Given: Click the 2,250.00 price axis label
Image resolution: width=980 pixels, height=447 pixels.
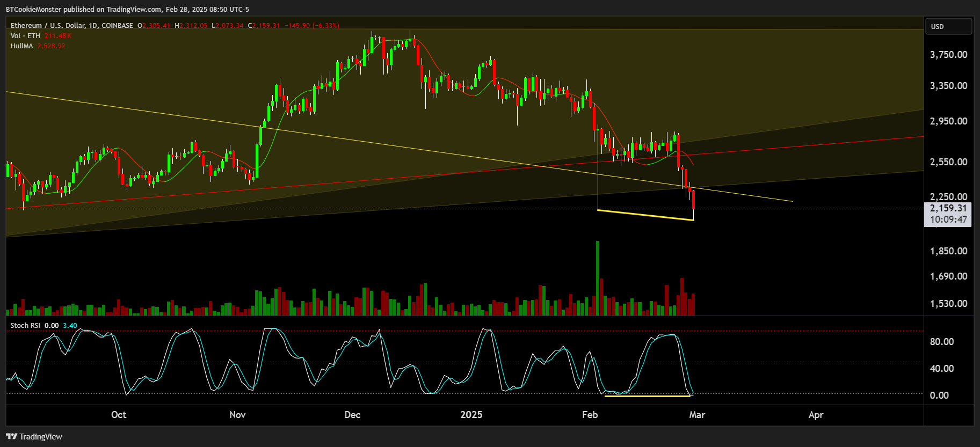Looking at the screenshot, I should coord(948,197).
